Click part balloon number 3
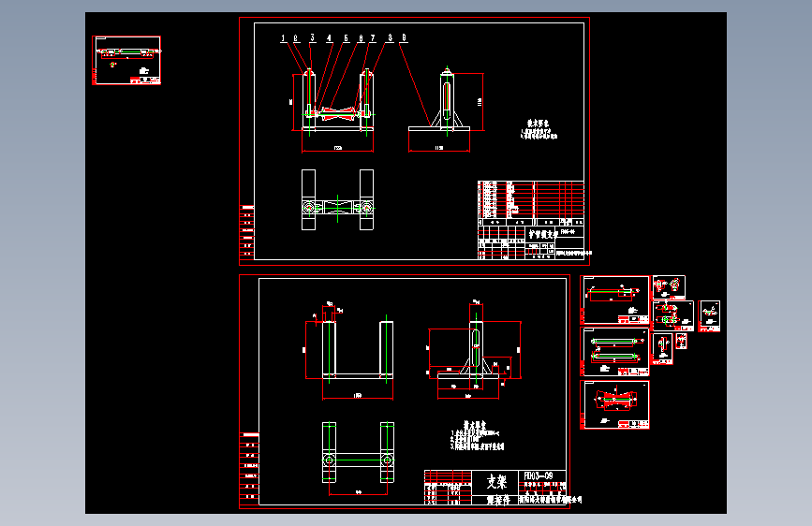The width and height of the screenshot is (812, 526). tap(312, 37)
